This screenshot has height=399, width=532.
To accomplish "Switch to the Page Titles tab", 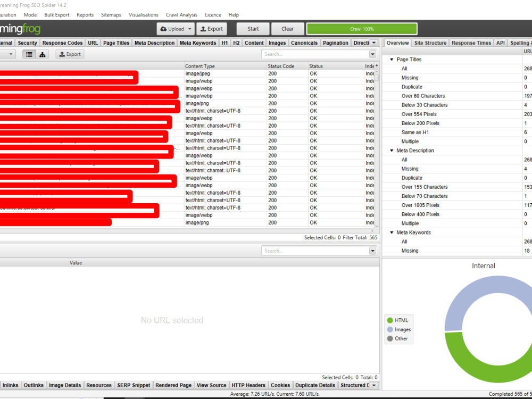I will coord(117,43).
